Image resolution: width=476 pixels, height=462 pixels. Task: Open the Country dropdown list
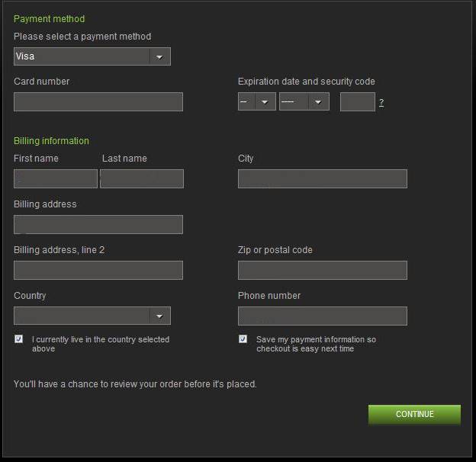92,316
